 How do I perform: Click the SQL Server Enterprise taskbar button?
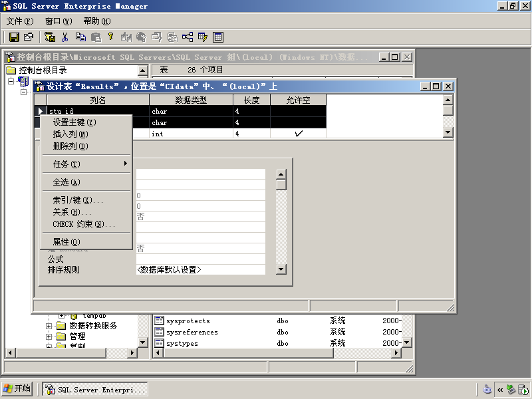point(95,389)
